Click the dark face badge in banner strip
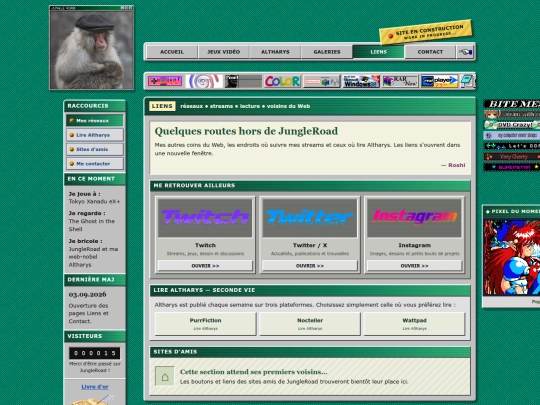Image resolution: width=540 pixels, height=405 pixels. coord(243,81)
